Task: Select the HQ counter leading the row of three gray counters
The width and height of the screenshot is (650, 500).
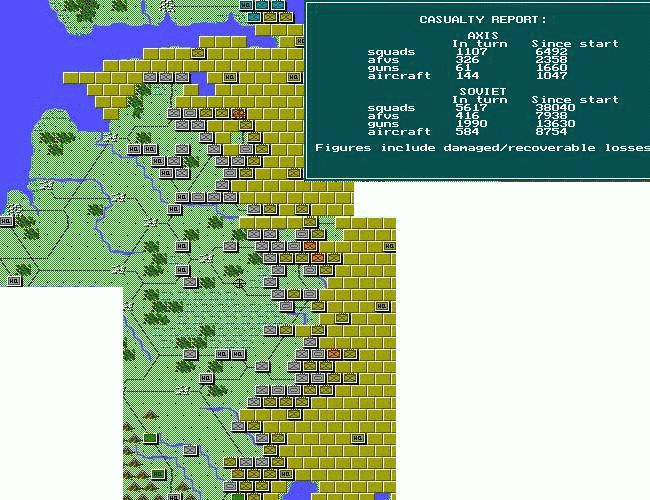Action: point(182,197)
